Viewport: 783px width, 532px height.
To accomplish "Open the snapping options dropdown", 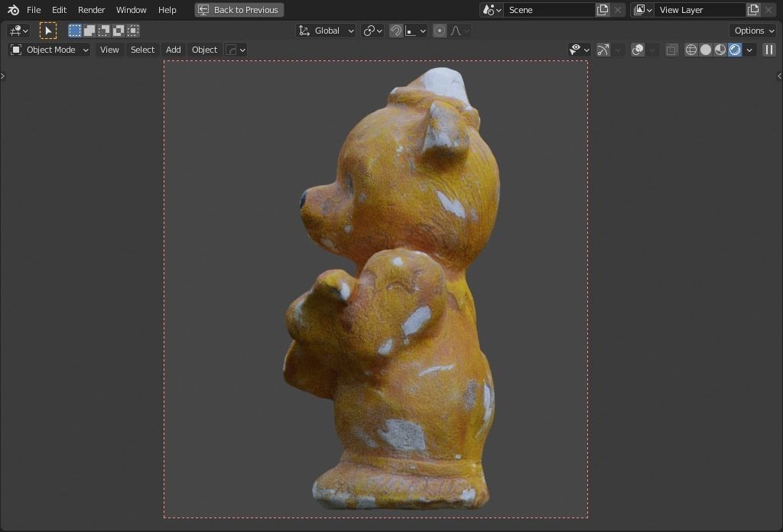I will coord(416,31).
